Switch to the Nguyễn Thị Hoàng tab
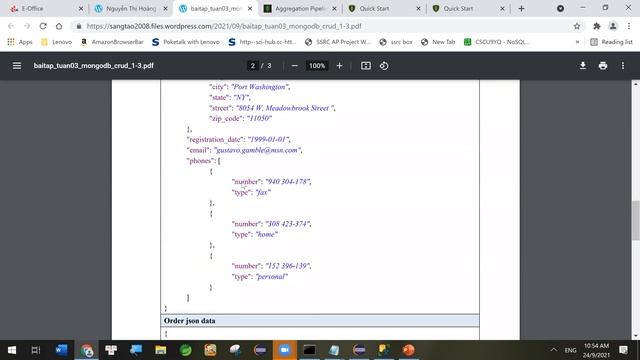The height and width of the screenshot is (360, 640). coord(131,8)
